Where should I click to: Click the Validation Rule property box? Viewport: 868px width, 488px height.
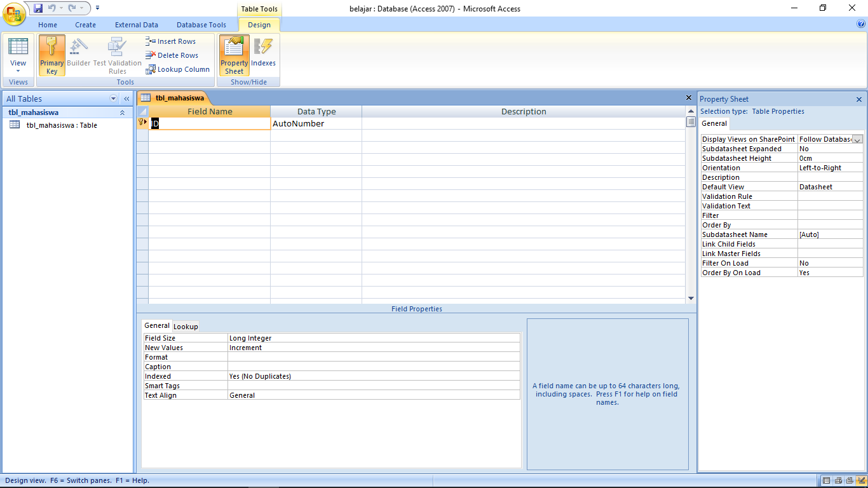coord(831,196)
